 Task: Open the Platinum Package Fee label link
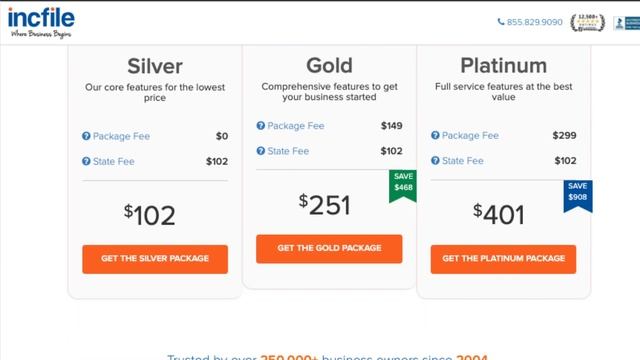tap(470, 136)
